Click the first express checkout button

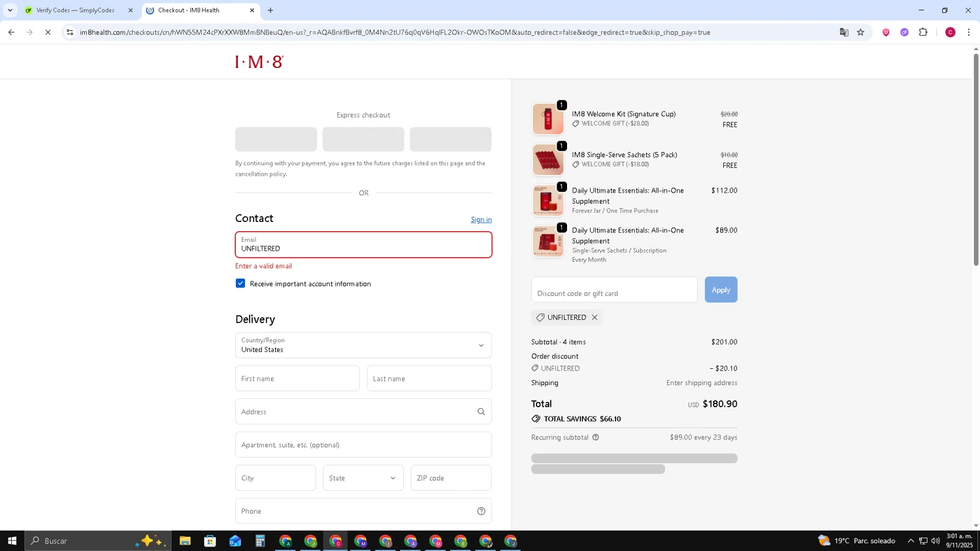(276, 139)
